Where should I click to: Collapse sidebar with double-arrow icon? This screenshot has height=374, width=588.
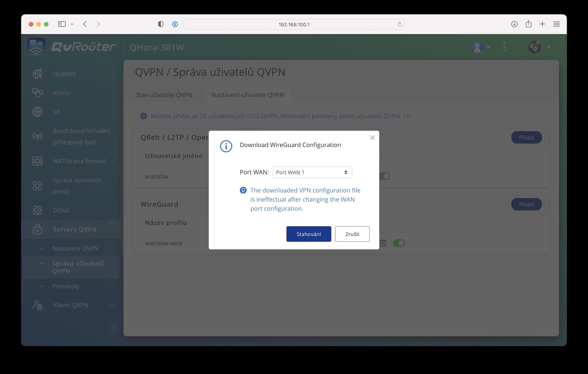114,327
